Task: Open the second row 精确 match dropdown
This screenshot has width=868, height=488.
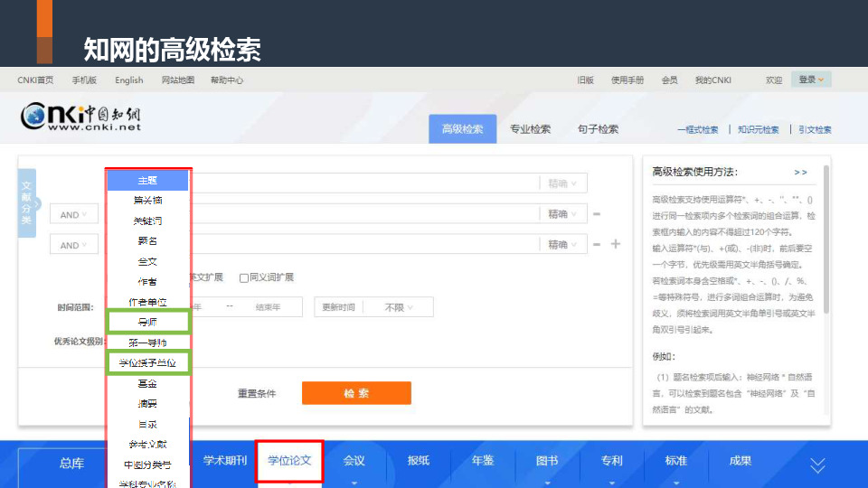Action: (x=562, y=213)
